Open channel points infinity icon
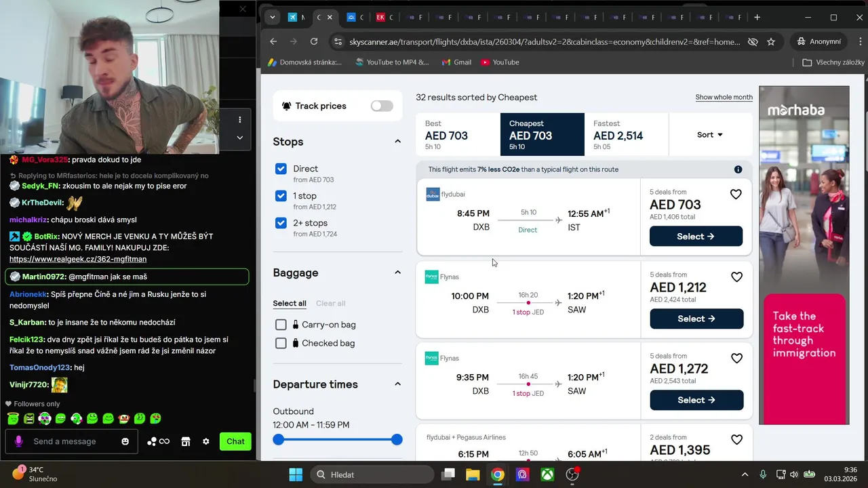The image size is (868, 488). tap(158, 441)
